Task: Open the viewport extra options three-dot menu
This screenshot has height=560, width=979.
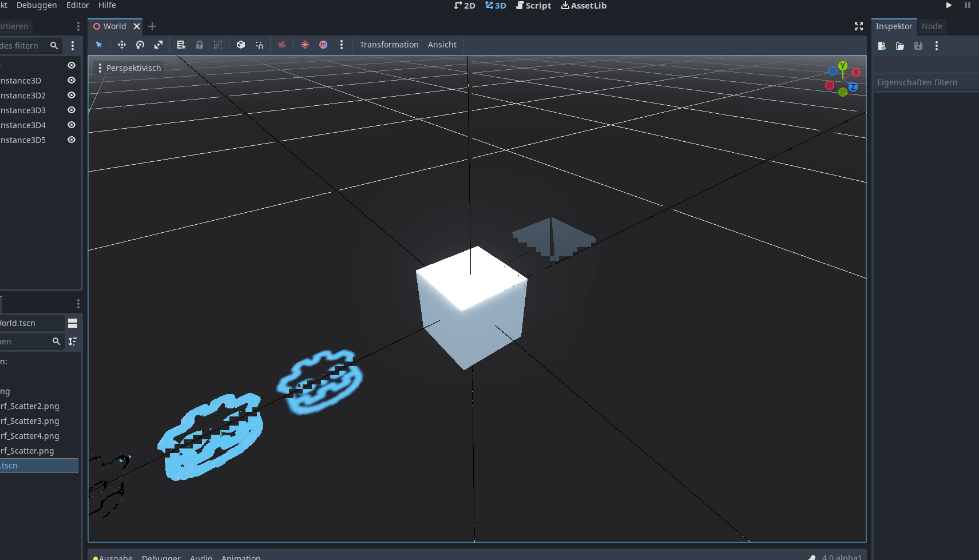Action: pyautogui.click(x=342, y=45)
